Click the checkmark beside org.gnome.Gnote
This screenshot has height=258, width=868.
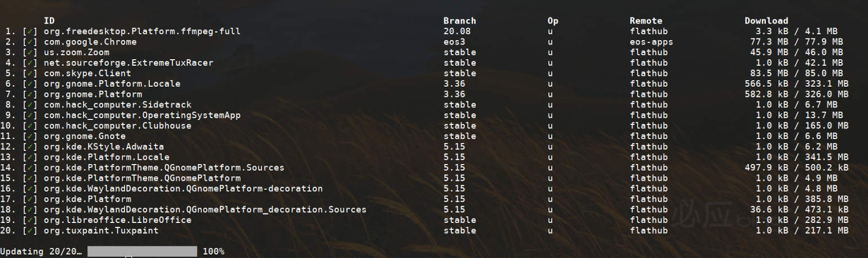click(29, 136)
